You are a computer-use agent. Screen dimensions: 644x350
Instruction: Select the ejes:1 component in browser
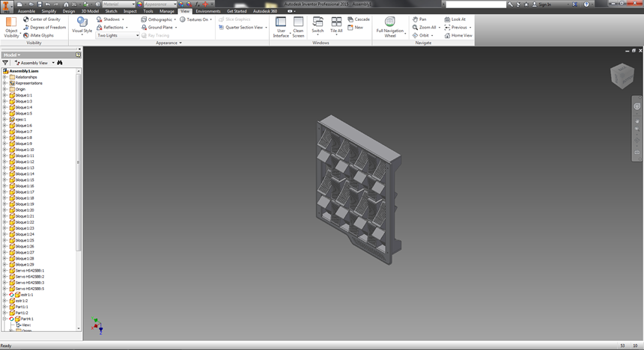coord(18,120)
